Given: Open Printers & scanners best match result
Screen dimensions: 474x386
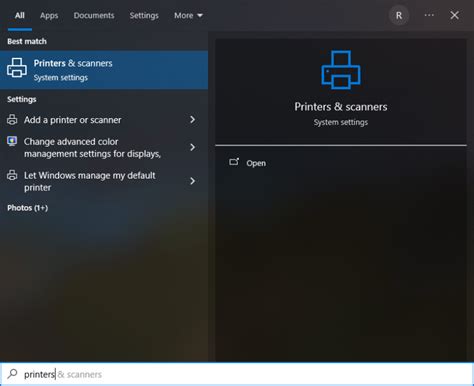Looking at the screenshot, I should [104, 70].
